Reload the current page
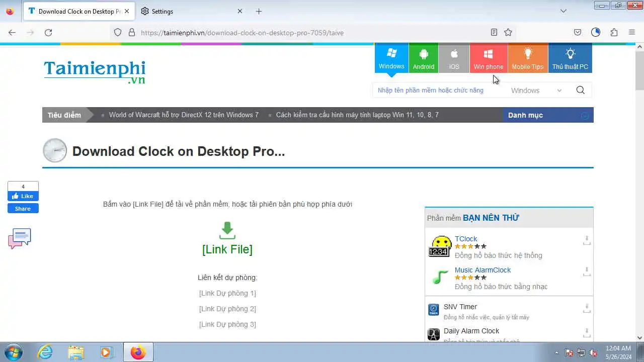This screenshot has height=362, width=644. click(x=48, y=33)
